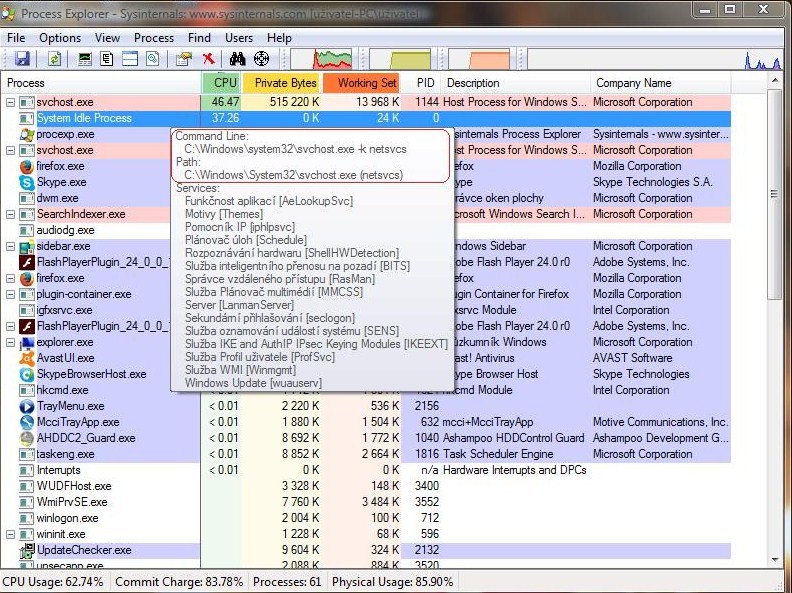Click the Show Process Tree toolbar icon
Viewport: 792px width, 593px height.
coord(107,60)
